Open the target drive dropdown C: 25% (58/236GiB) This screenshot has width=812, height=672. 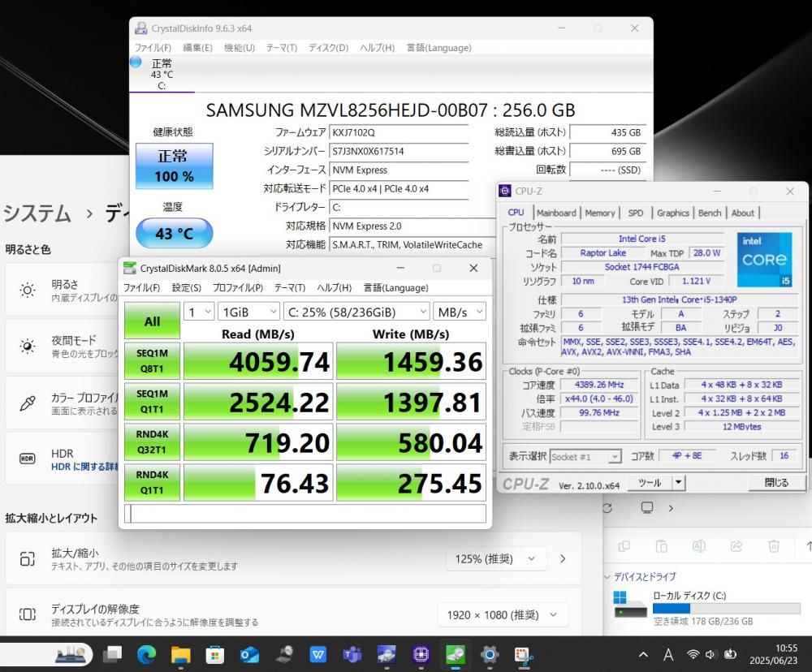356,312
